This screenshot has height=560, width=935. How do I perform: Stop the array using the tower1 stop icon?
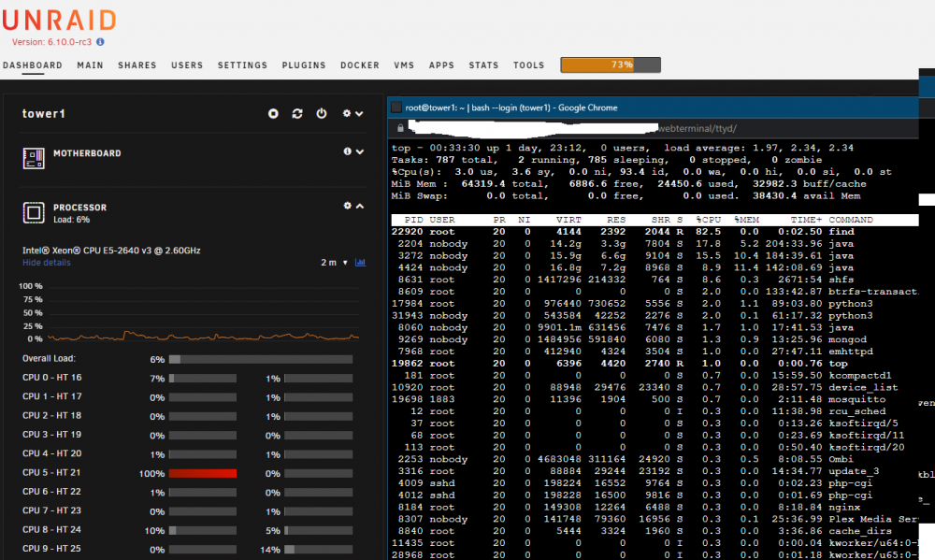point(273,113)
